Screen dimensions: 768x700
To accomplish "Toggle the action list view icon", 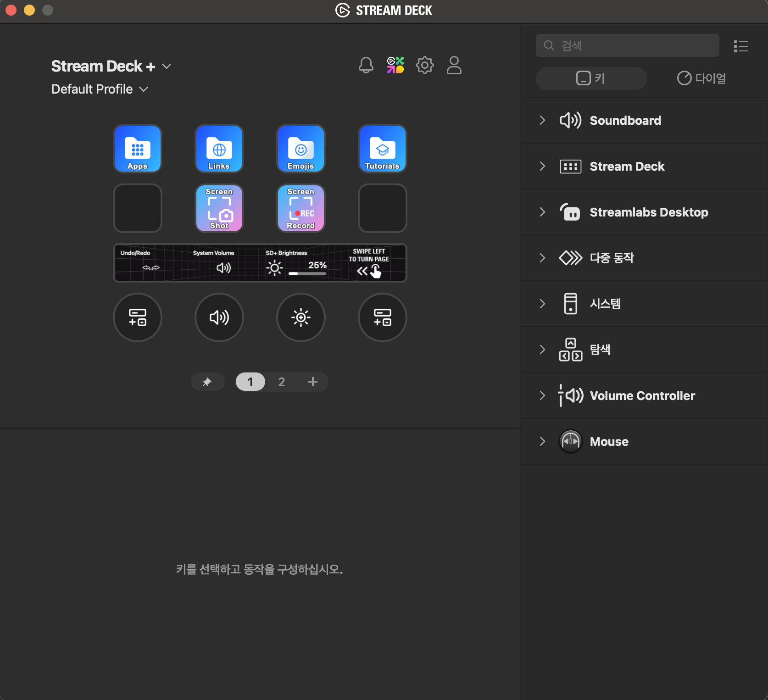I will point(741,46).
